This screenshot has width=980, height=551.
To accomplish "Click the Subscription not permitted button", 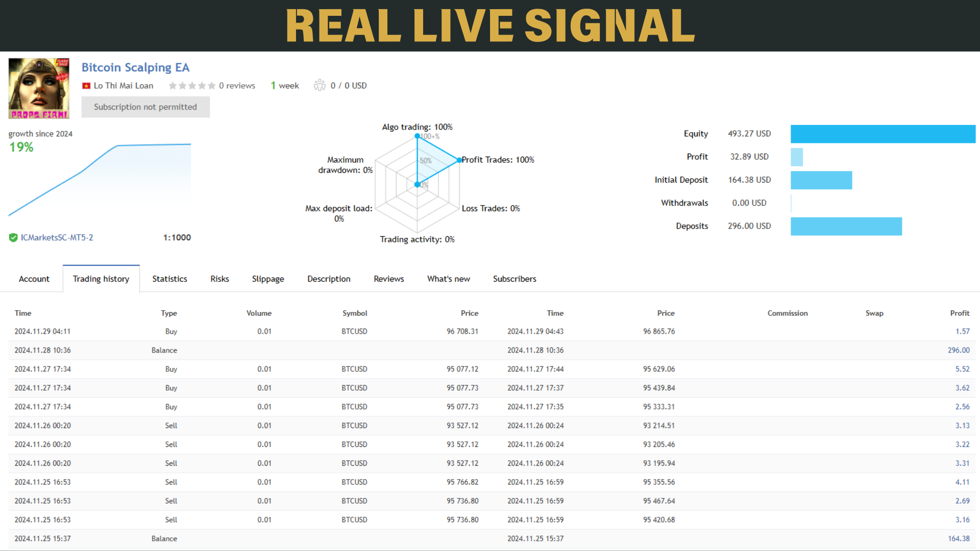I will click(145, 107).
